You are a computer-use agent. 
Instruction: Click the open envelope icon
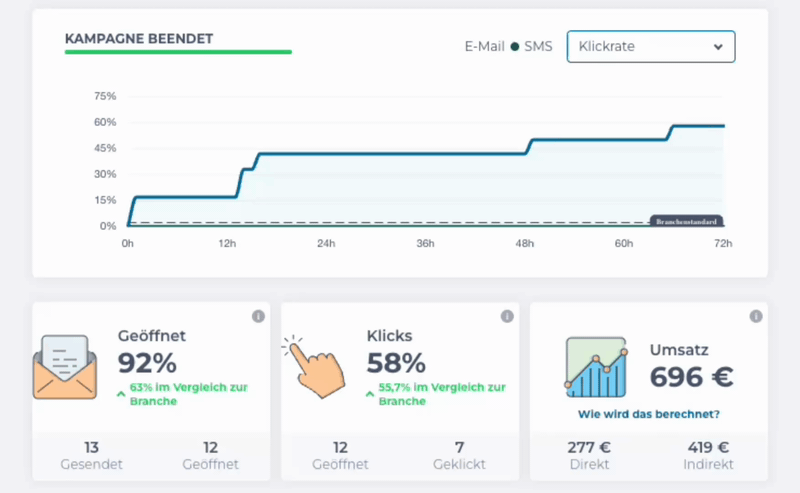[65, 368]
